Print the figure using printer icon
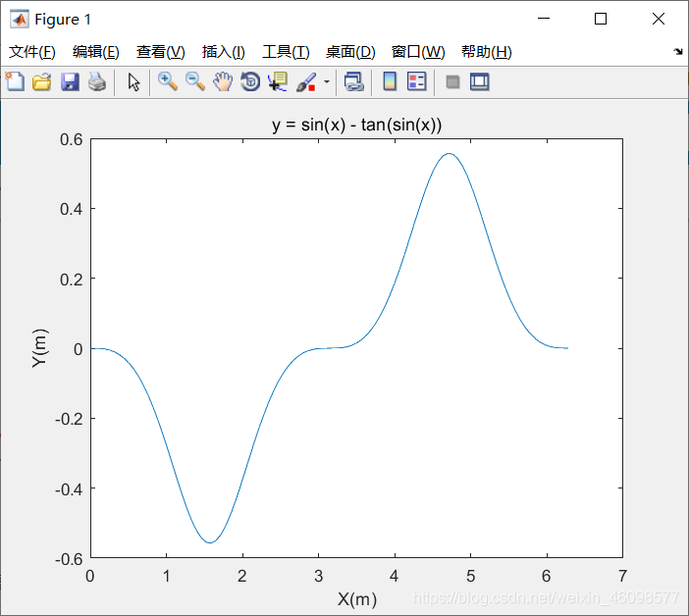 click(96, 82)
